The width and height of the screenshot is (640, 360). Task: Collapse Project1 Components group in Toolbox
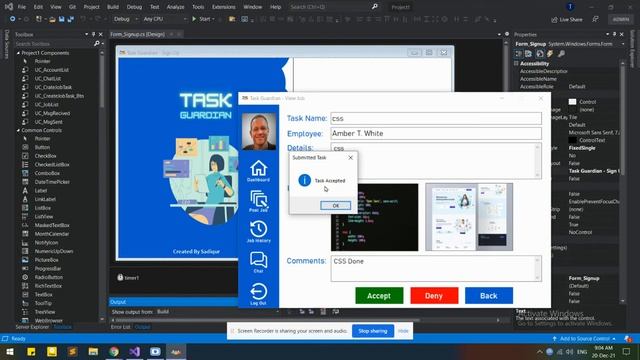pyautogui.click(x=18, y=53)
